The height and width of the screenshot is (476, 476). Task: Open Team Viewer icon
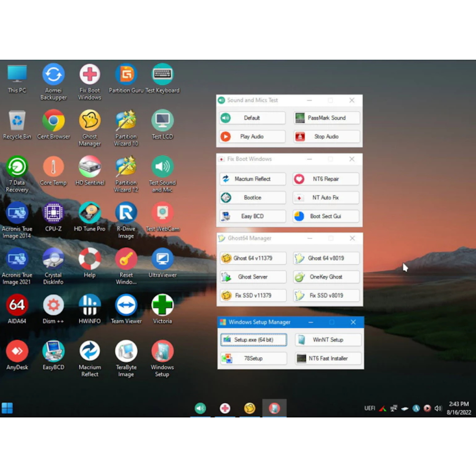pos(126,309)
